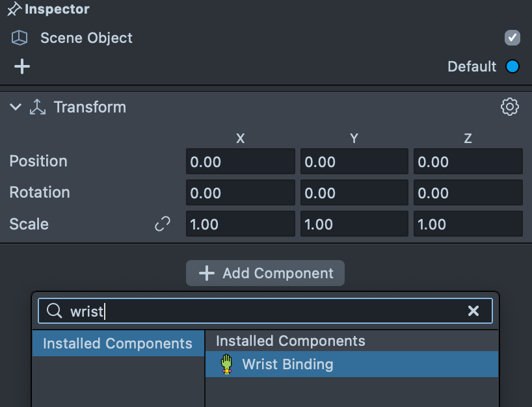The width and height of the screenshot is (532, 407).
Task: Click the Rotation Y input field
Action: 354,193
